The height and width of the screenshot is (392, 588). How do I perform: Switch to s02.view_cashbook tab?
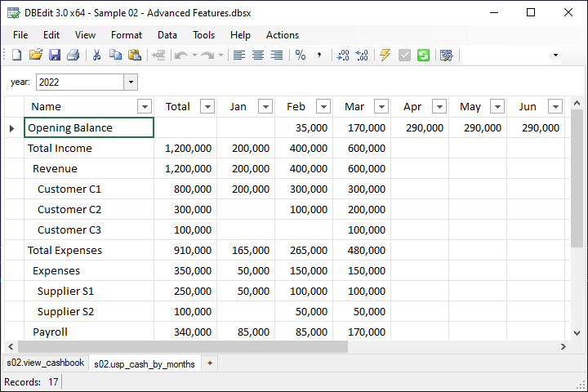(46, 363)
